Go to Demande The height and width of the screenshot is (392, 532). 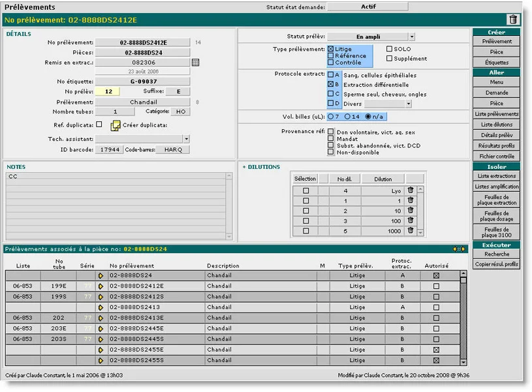click(496, 93)
